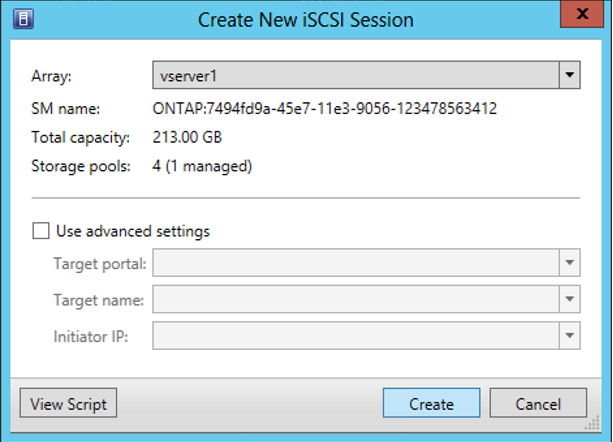613x442 pixels.
Task: Click the Create button
Action: click(x=431, y=404)
